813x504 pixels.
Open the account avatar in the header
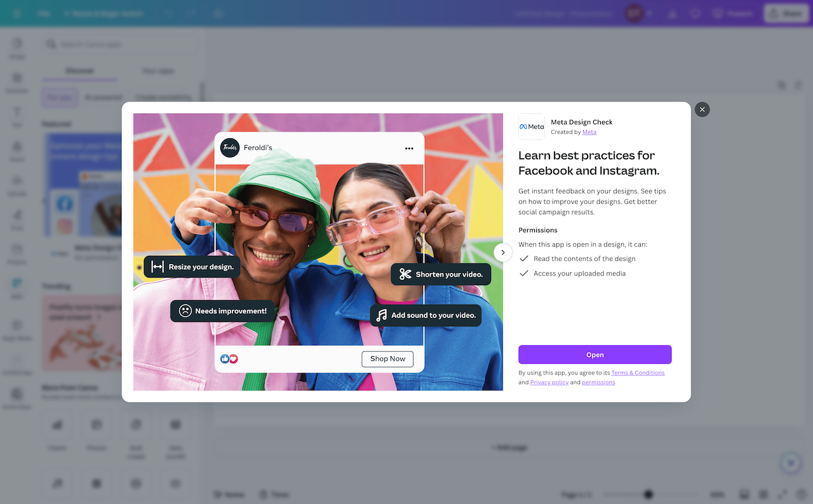coord(633,13)
